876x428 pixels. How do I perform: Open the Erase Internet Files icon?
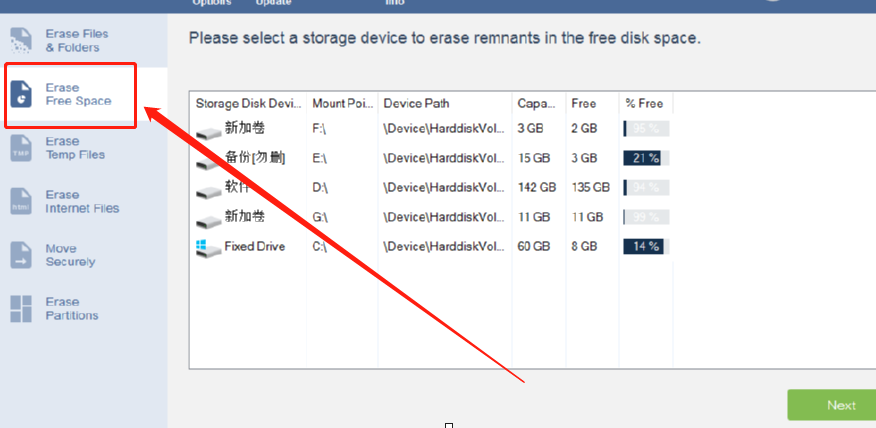click(x=21, y=201)
